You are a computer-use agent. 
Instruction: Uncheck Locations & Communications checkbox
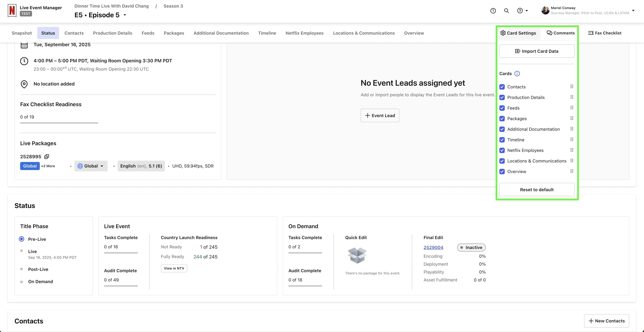tap(502, 161)
